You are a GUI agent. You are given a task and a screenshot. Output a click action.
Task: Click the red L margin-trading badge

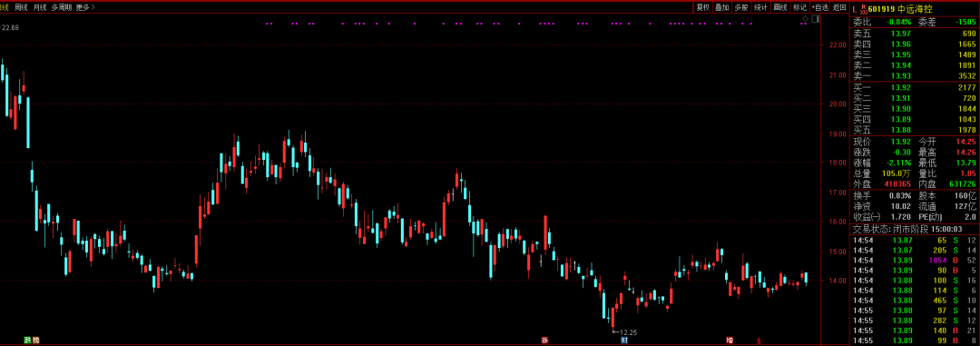[x=855, y=8]
